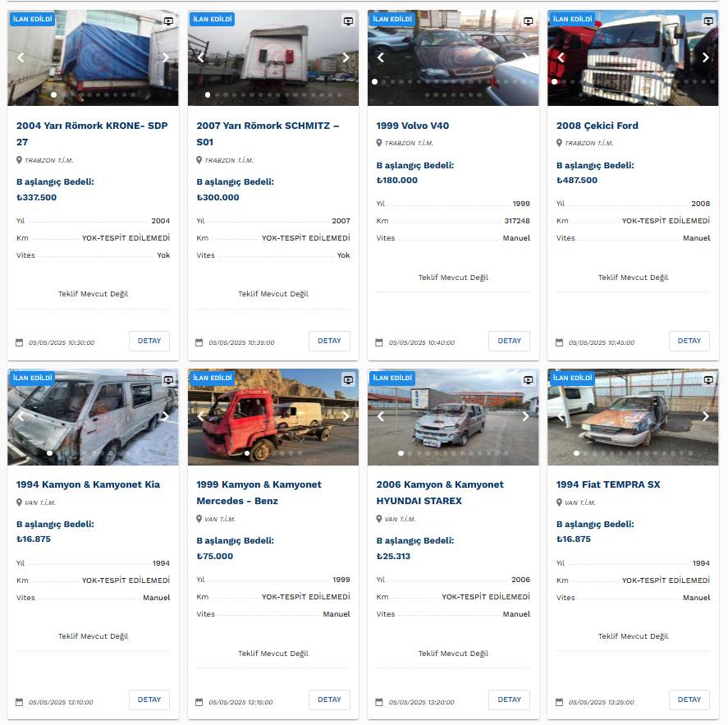
Task: Click slideshow icon on Krone trailer image
Action: pyautogui.click(x=168, y=21)
